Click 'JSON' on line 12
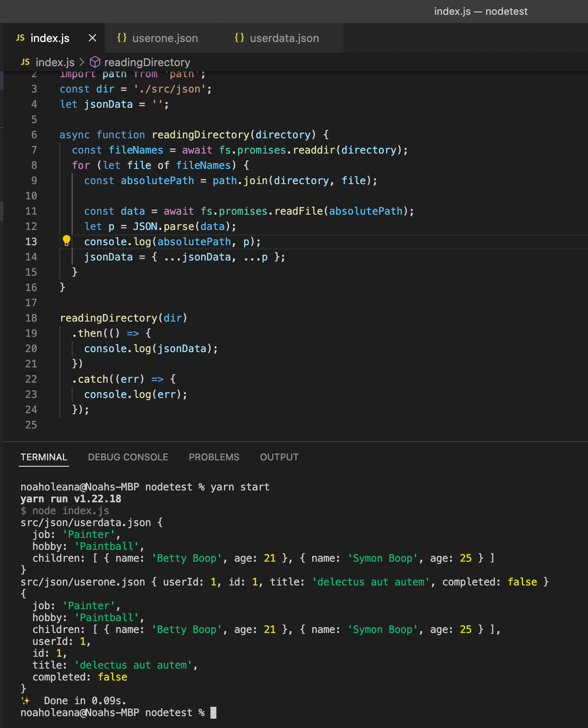588x728 pixels. pyautogui.click(x=145, y=227)
